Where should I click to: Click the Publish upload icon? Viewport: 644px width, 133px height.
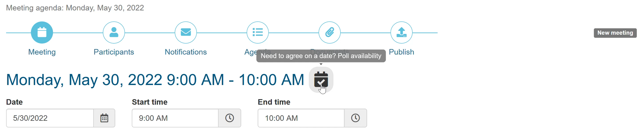401,32
